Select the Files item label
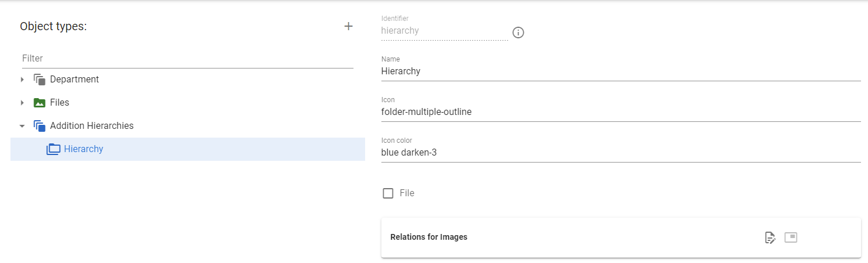 click(59, 103)
